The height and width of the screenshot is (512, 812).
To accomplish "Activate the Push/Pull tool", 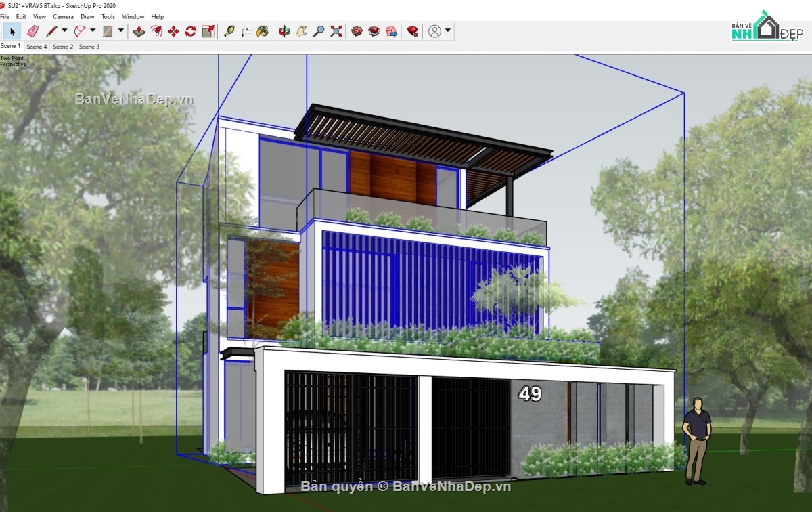I will coord(138,30).
